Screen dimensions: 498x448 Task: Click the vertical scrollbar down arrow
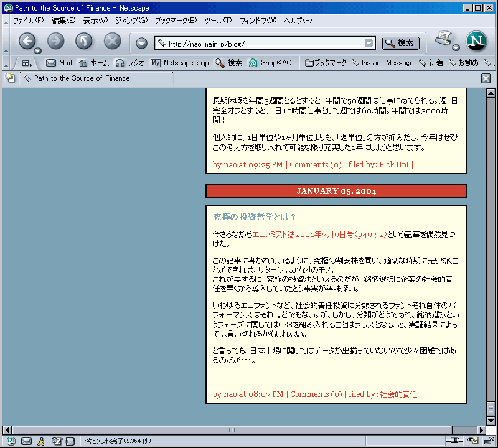pos(491,421)
